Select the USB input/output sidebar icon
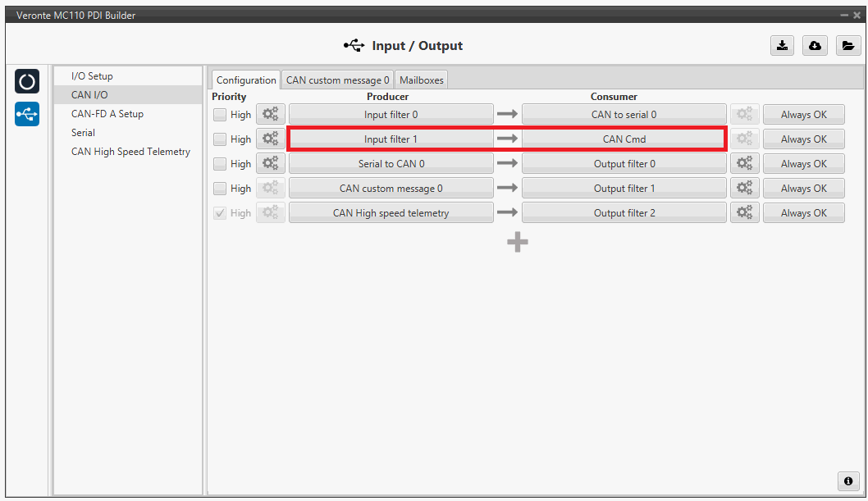Screen dimensions: 868x501 [27, 114]
